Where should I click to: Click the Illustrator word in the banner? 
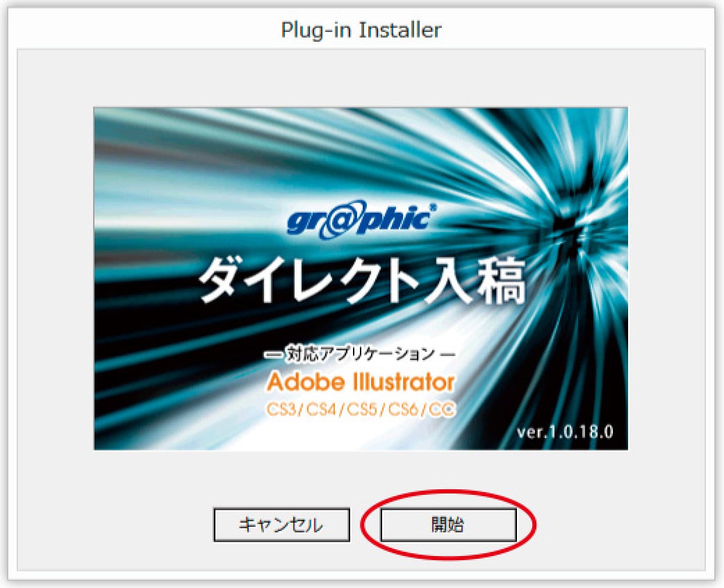(403, 382)
